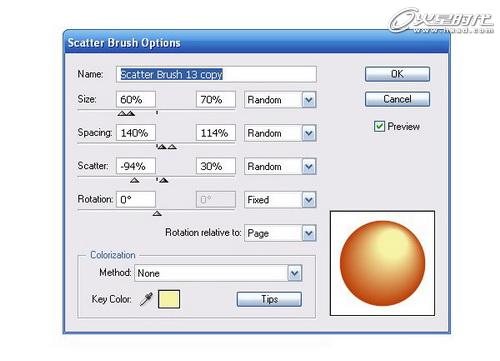Click the Cancel button
The height and width of the screenshot is (361, 500).
click(x=397, y=99)
